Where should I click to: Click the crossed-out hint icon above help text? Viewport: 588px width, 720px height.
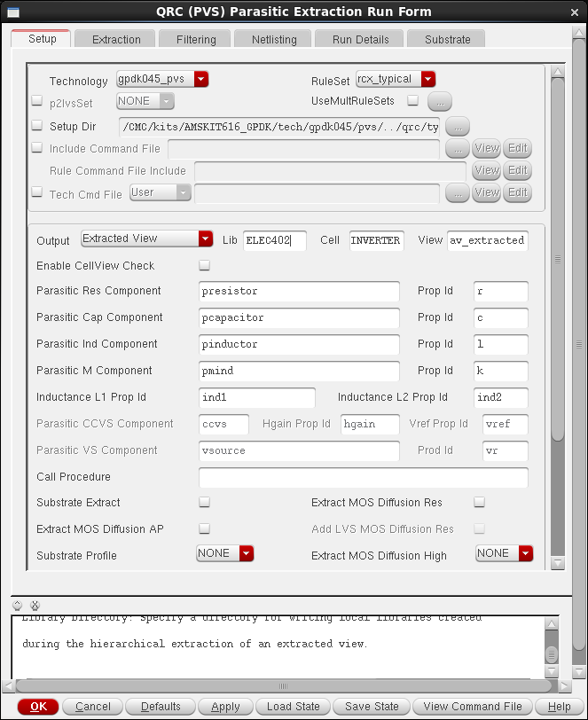coord(35,606)
